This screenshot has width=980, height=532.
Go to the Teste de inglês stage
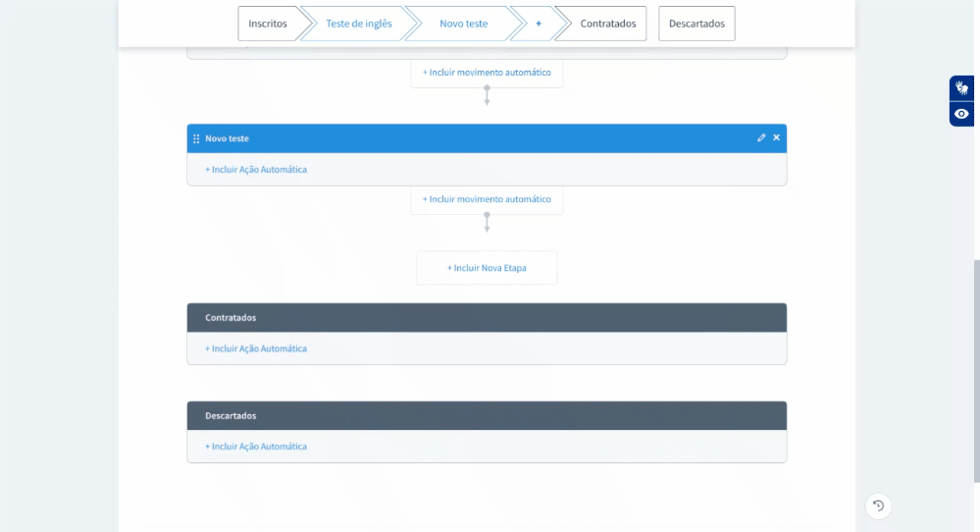click(358, 24)
